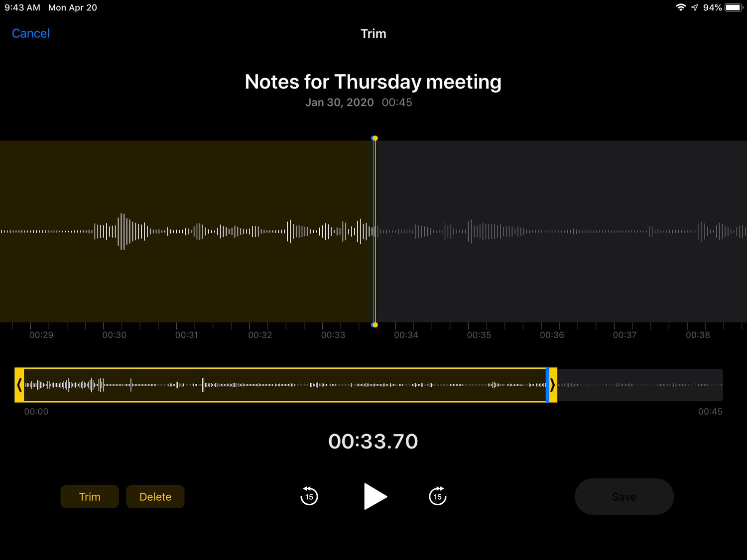Click the 00:30 mark on time ruler
Image resolution: width=747 pixels, height=560 pixels.
(114, 335)
